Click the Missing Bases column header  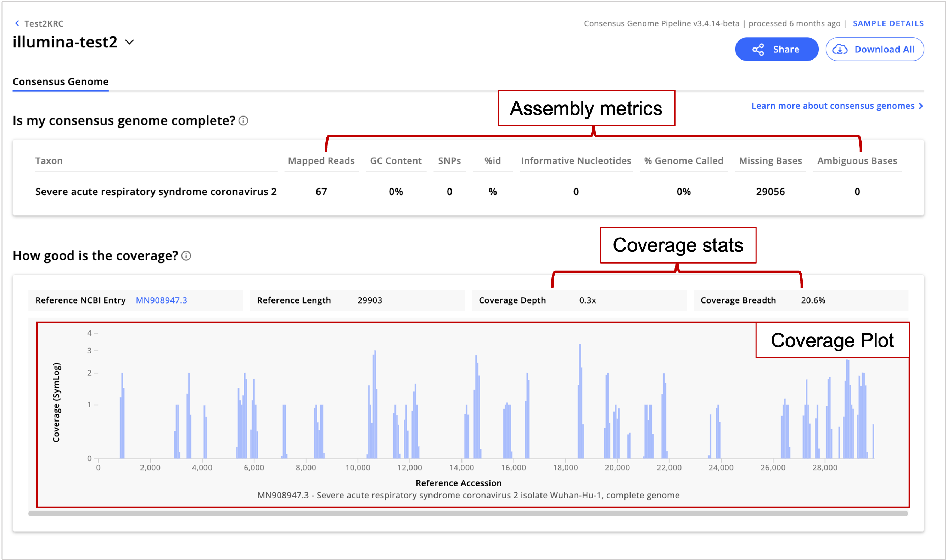point(770,161)
